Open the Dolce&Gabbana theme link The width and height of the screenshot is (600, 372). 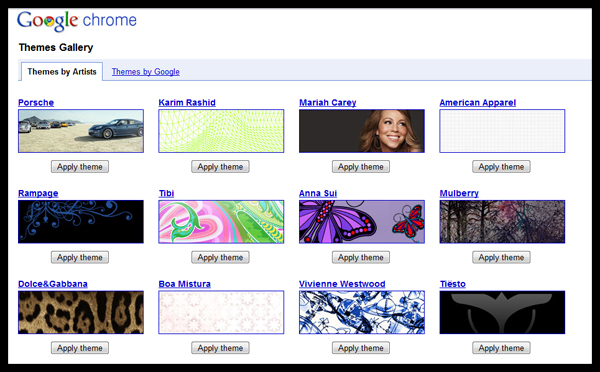(53, 284)
